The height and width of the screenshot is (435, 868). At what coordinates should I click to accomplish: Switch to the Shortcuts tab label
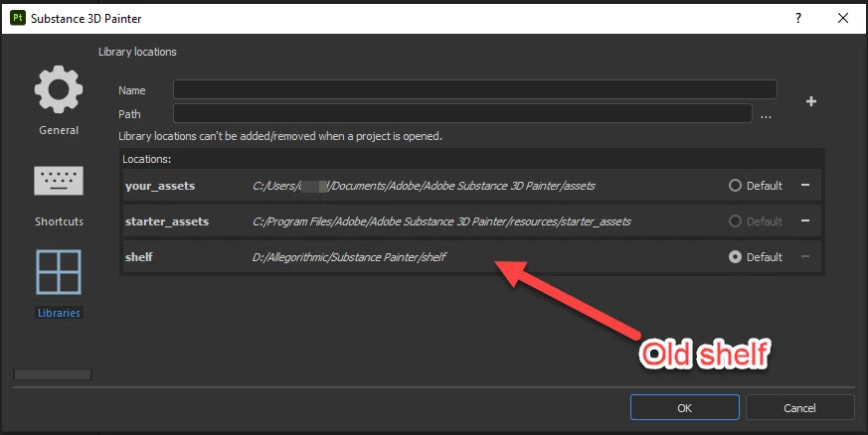(x=59, y=221)
